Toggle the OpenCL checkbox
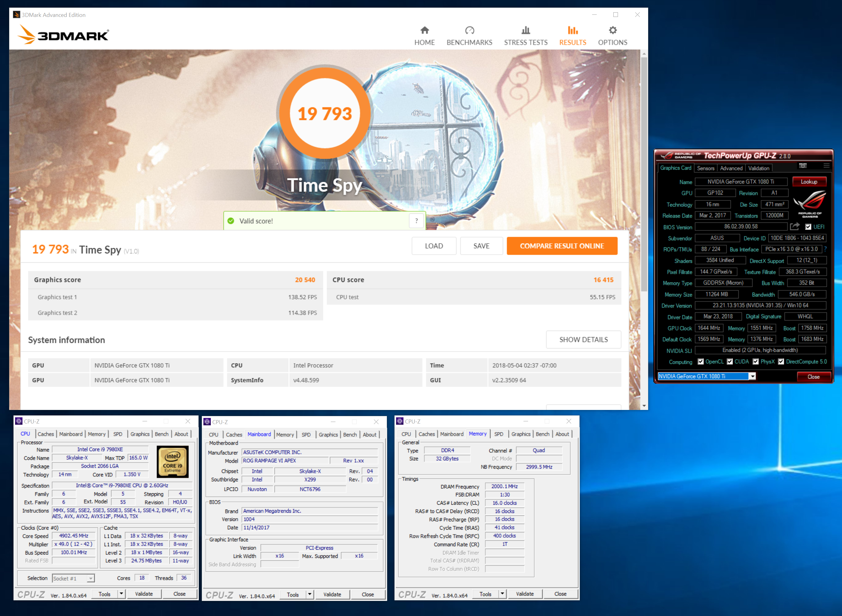This screenshot has height=616, width=842. pos(701,362)
